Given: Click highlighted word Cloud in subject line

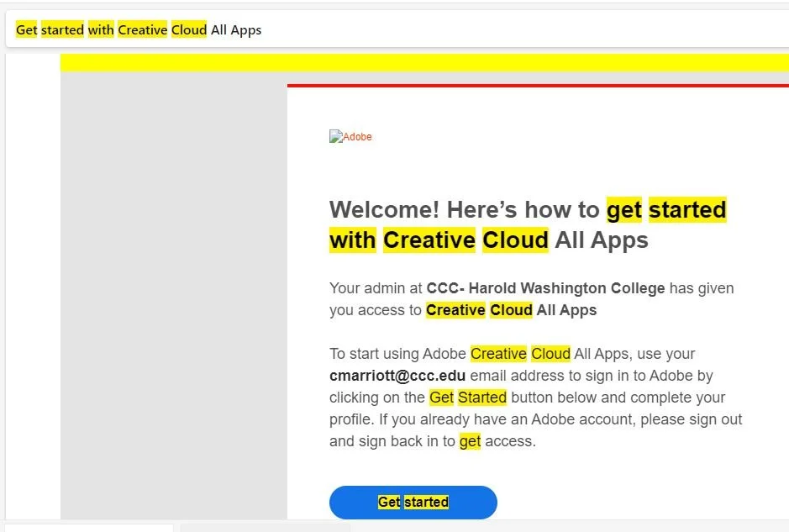Looking at the screenshot, I should tap(188, 29).
